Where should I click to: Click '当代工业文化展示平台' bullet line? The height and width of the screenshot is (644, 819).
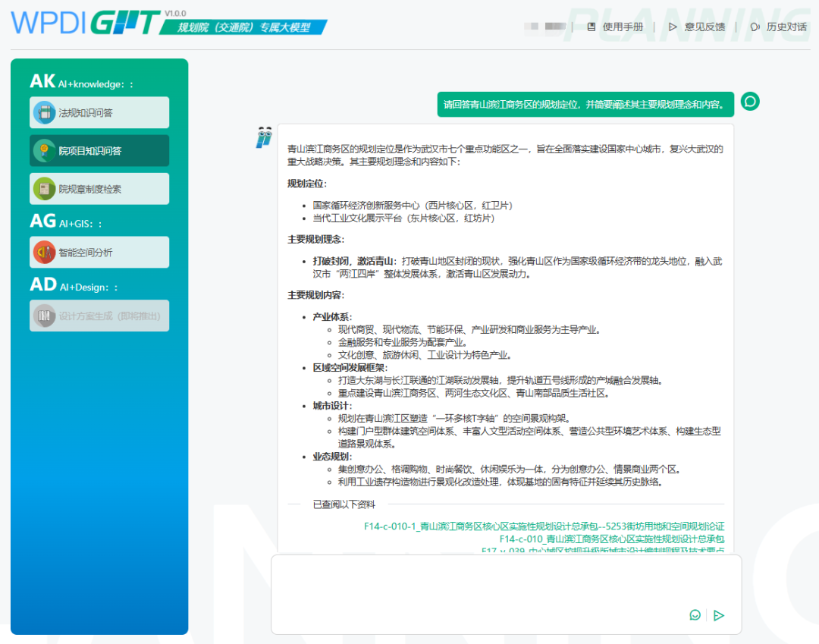(x=403, y=218)
